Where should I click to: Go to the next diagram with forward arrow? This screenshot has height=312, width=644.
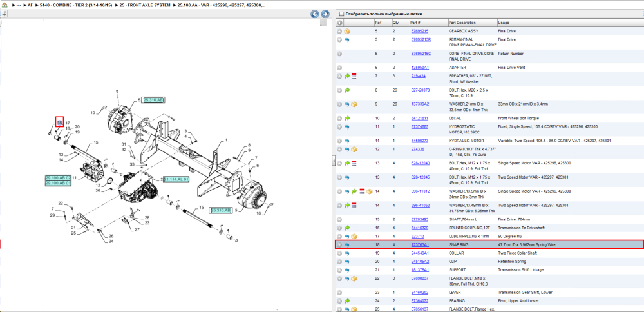click(325, 14)
